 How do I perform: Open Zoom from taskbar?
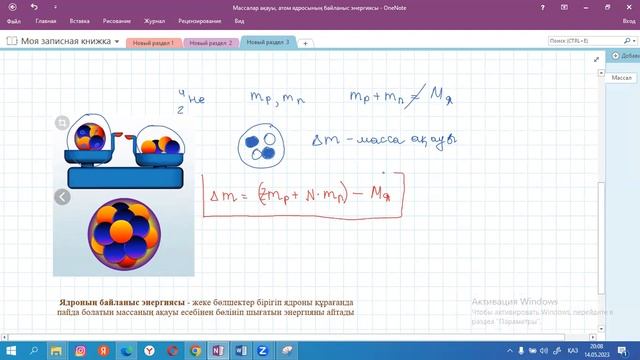(x=263, y=351)
